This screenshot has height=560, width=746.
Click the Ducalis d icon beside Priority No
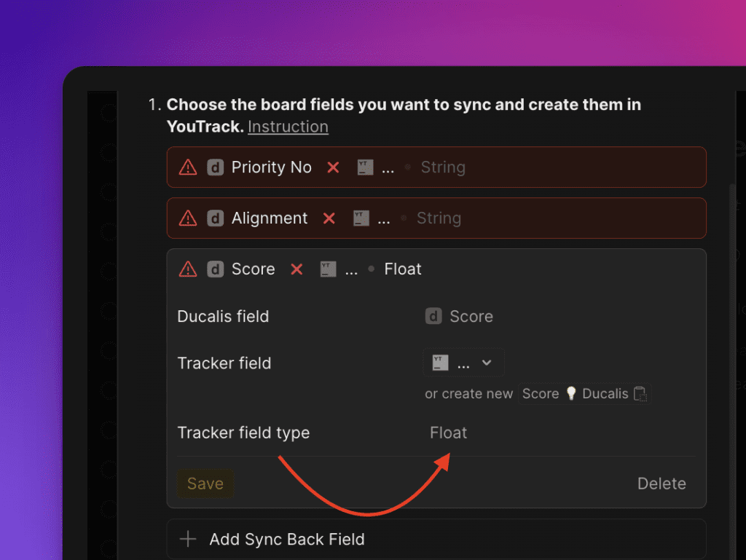[215, 167]
